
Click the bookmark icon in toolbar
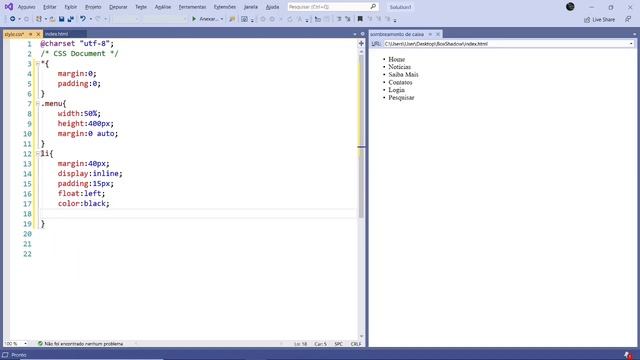[360, 19]
